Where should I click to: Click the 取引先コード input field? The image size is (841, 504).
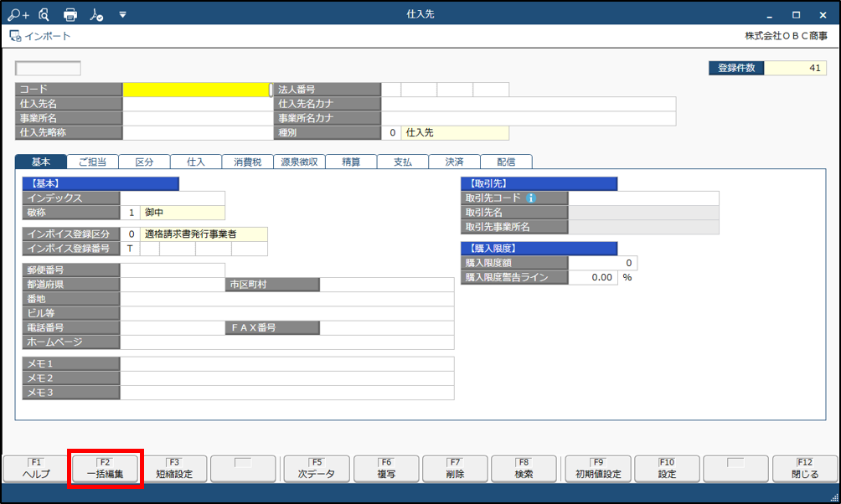coord(643,198)
